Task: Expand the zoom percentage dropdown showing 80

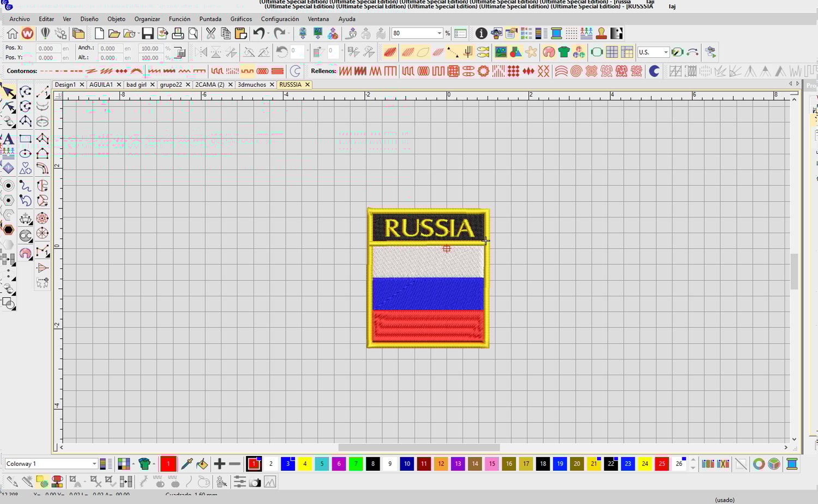Action: pos(439,33)
